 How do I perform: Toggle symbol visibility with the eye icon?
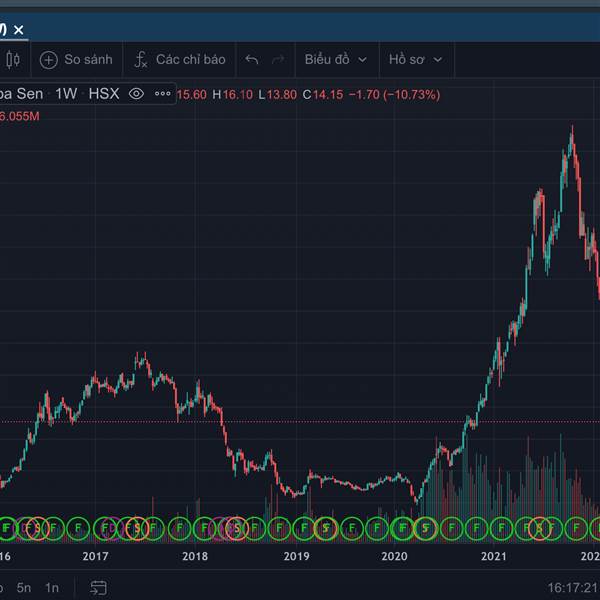(136, 94)
